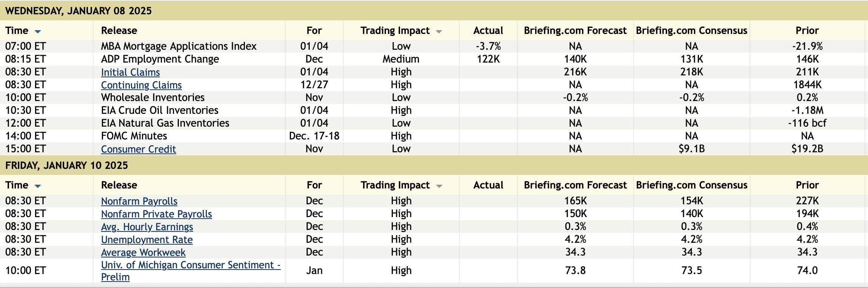This screenshot has height=288, width=868.
Task: Click Time sort arrow in Wednesday table
Action: 38,31
